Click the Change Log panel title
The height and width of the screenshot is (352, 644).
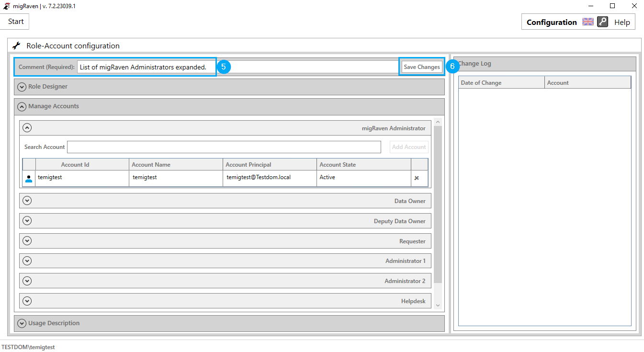pos(474,64)
